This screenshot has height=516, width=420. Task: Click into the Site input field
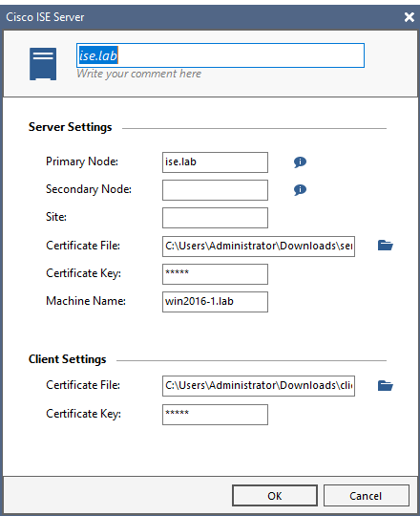click(216, 218)
